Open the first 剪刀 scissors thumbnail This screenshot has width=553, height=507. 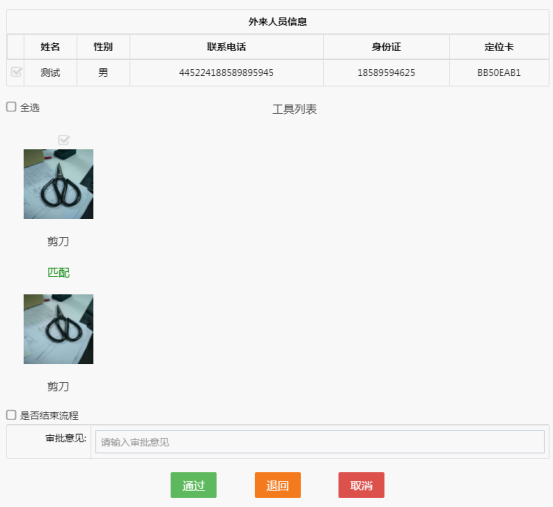(59, 184)
